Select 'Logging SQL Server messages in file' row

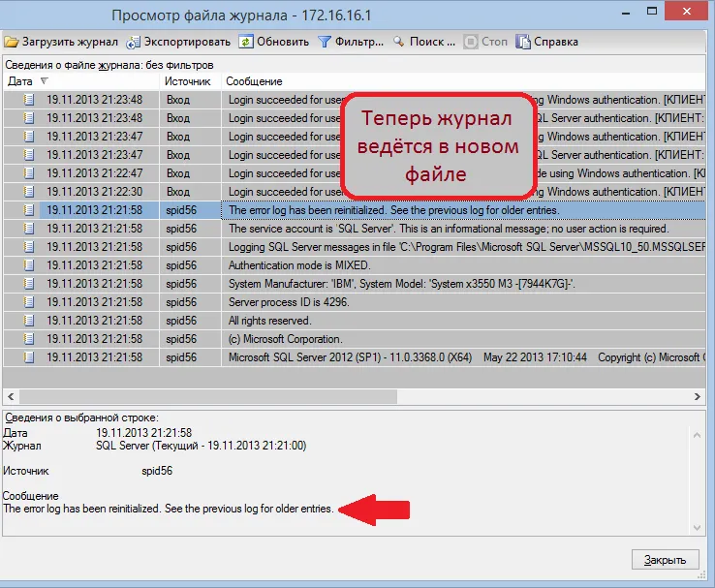point(355,247)
